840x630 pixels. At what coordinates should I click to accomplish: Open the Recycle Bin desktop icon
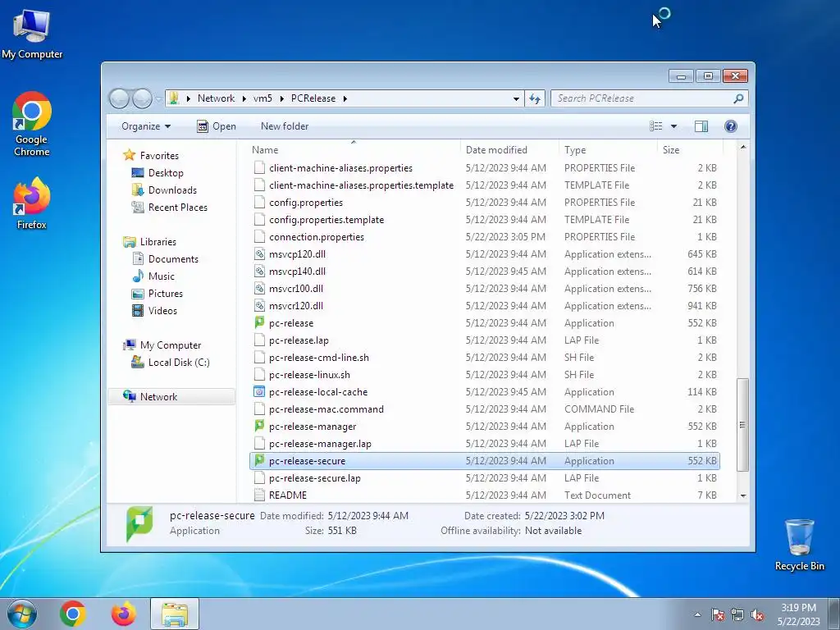click(799, 545)
